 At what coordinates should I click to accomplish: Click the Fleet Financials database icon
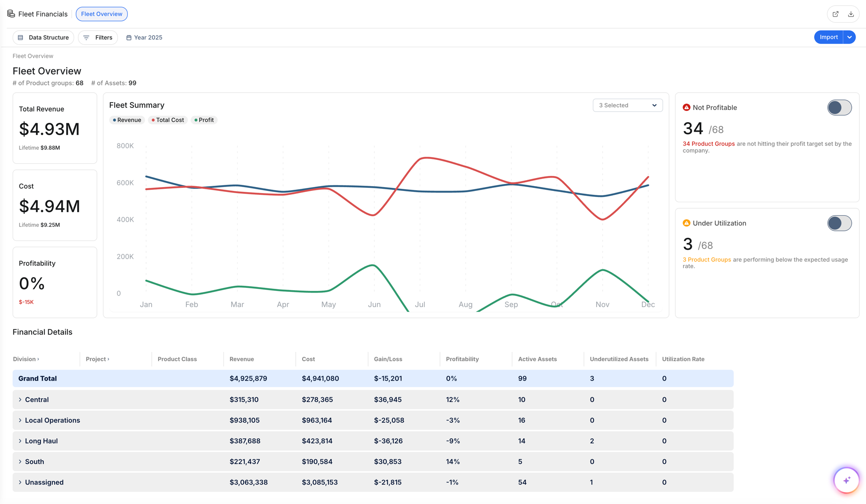click(11, 13)
